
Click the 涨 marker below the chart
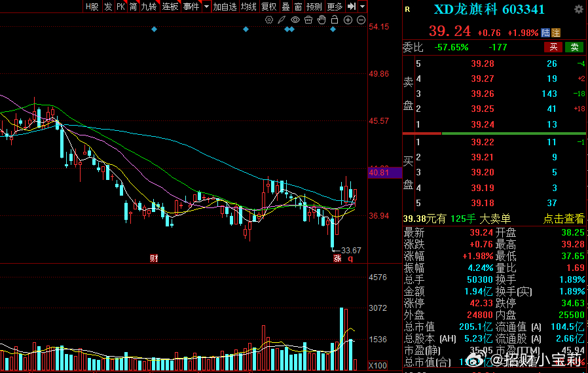pos(337,258)
